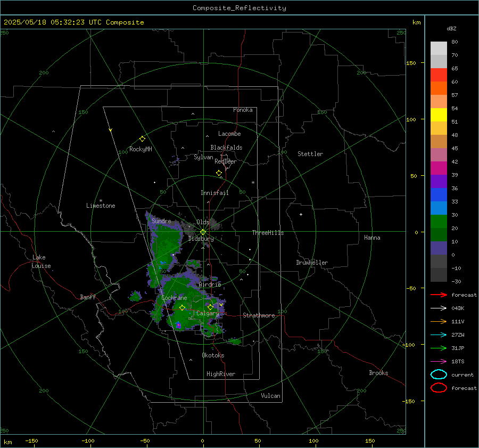Image resolution: width=479 pixels, height=448 pixels.
Task: Pick the bright yellow swatch in the dBZ scale
Action: [439, 115]
